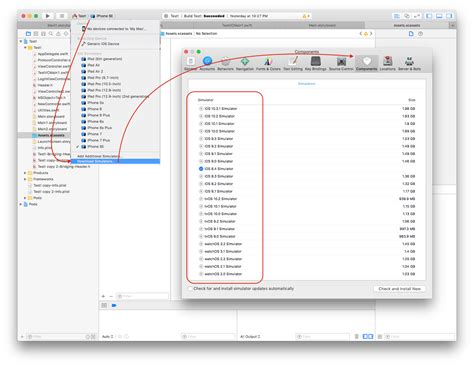Collapse the Test1 group folder

tap(25, 48)
